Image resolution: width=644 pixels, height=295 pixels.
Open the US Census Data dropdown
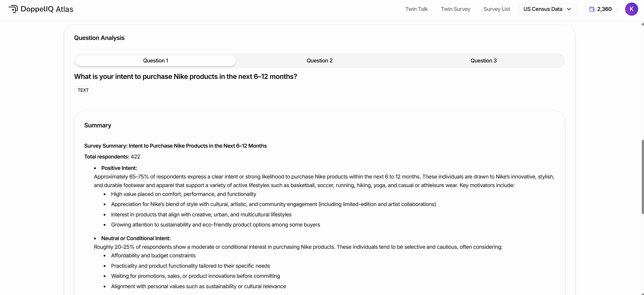click(543, 9)
